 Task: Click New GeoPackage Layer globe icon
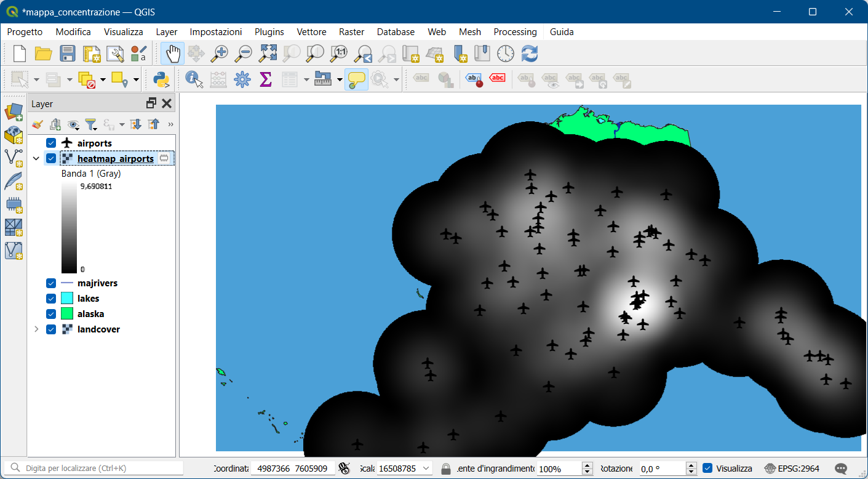click(x=14, y=135)
